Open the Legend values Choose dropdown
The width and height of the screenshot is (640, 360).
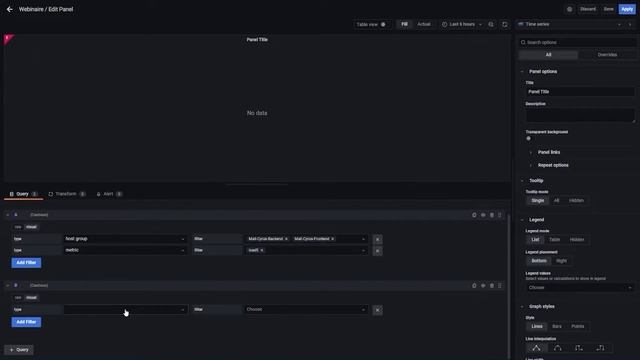[579, 288]
